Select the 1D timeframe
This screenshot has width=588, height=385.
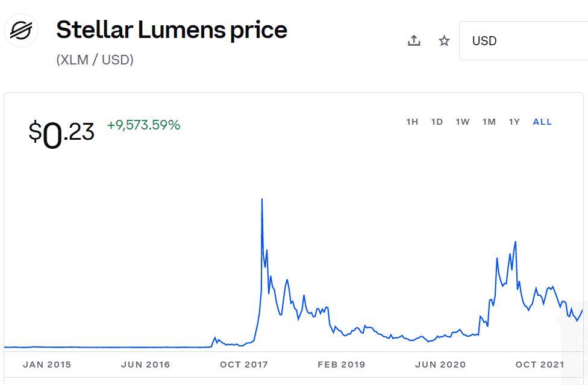click(x=437, y=122)
